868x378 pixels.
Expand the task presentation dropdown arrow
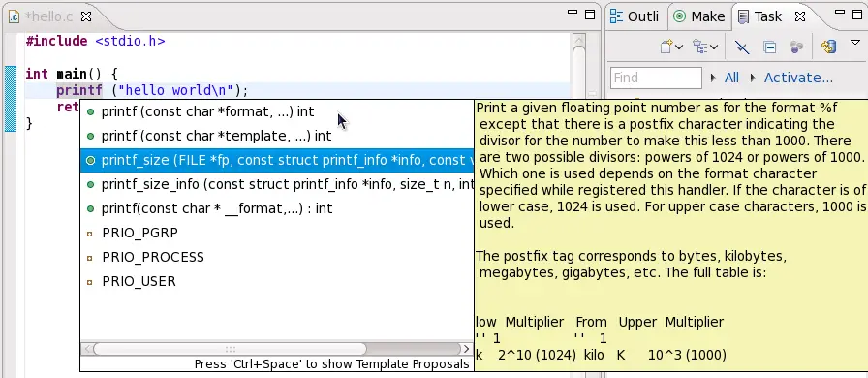714,47
